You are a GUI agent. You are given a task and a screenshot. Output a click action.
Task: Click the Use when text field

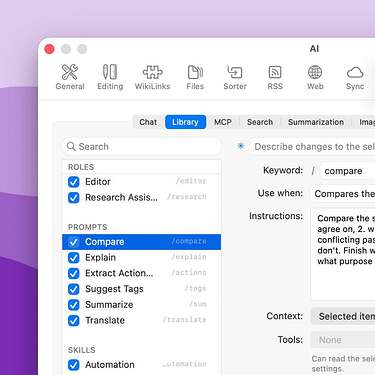[343, 193]
